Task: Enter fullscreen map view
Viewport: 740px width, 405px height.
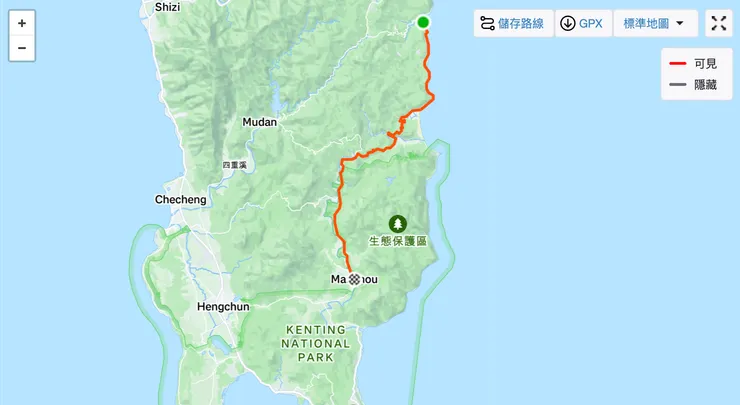Action: point(719,23)
